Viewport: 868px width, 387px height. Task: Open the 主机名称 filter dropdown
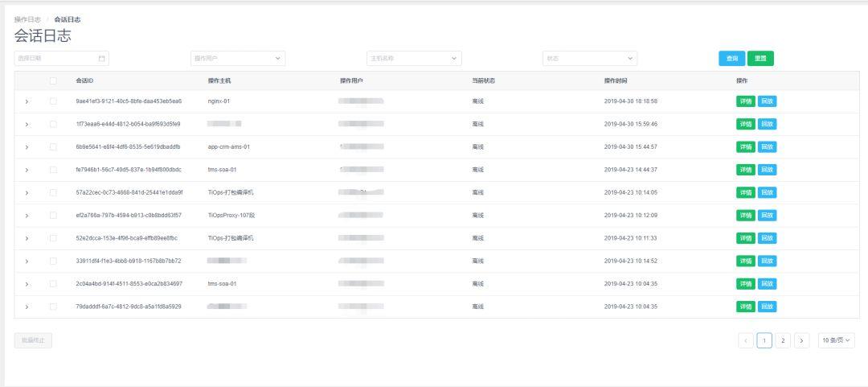pos(414,59)
